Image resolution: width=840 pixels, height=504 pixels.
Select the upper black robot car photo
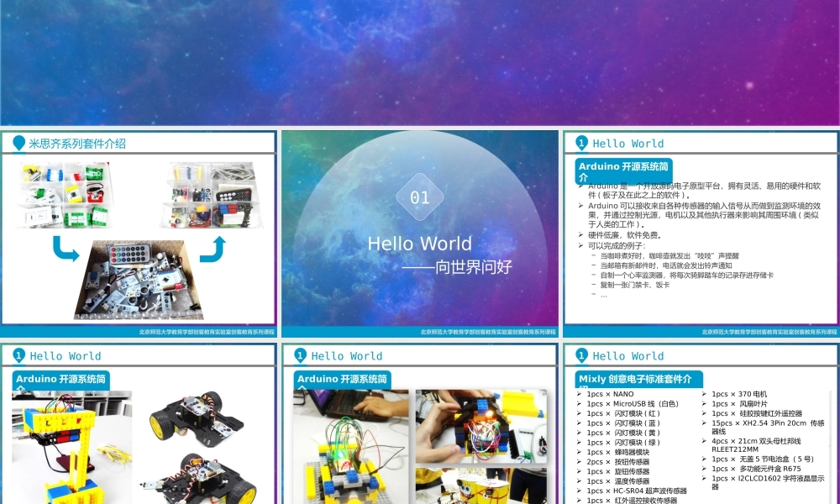(x=196, y=419)
